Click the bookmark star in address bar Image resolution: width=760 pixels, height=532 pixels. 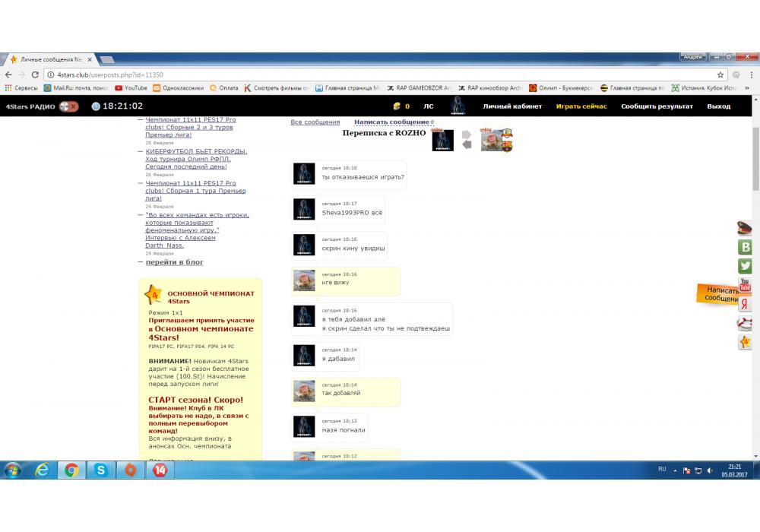[720, 74]
